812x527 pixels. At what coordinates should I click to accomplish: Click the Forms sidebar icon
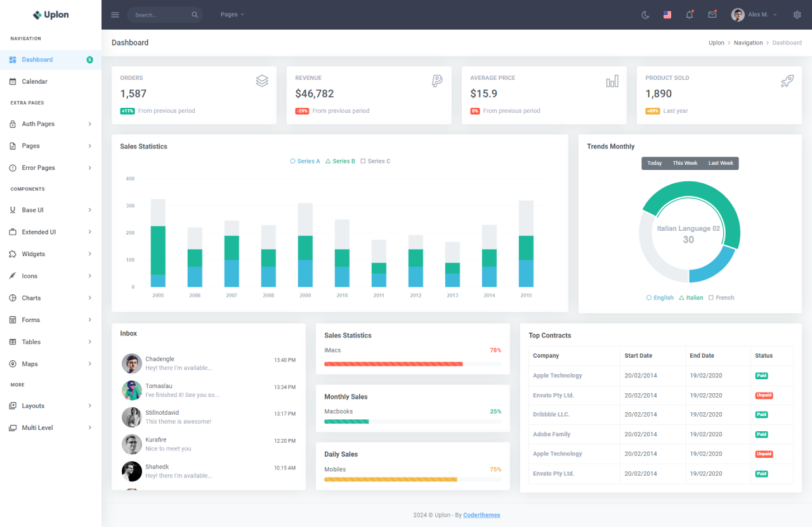click(x=13, y=320)
